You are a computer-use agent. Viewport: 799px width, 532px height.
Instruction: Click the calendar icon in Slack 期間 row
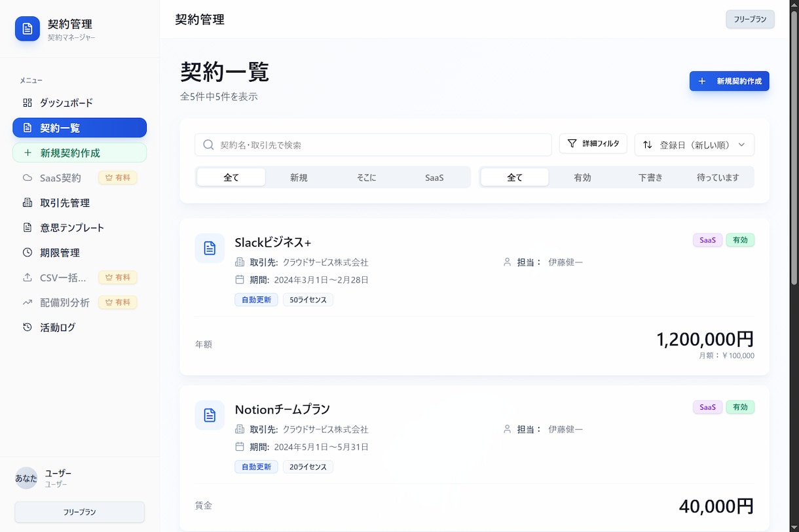tap(240, 279)
